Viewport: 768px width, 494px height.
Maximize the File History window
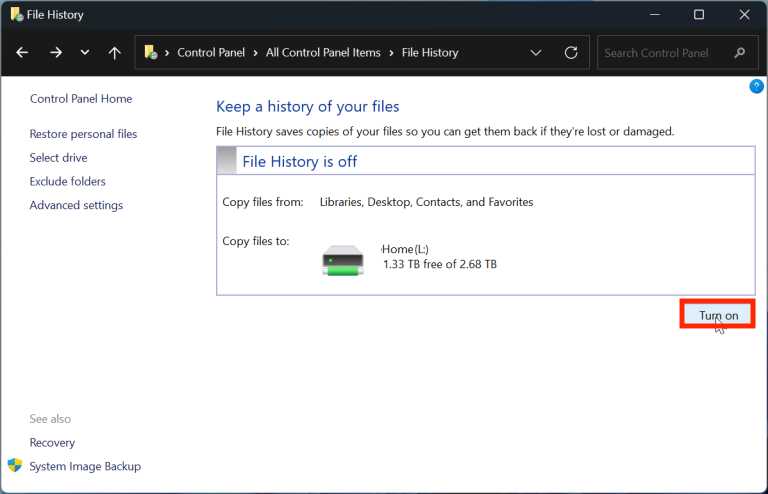click(x=699, y=15)
